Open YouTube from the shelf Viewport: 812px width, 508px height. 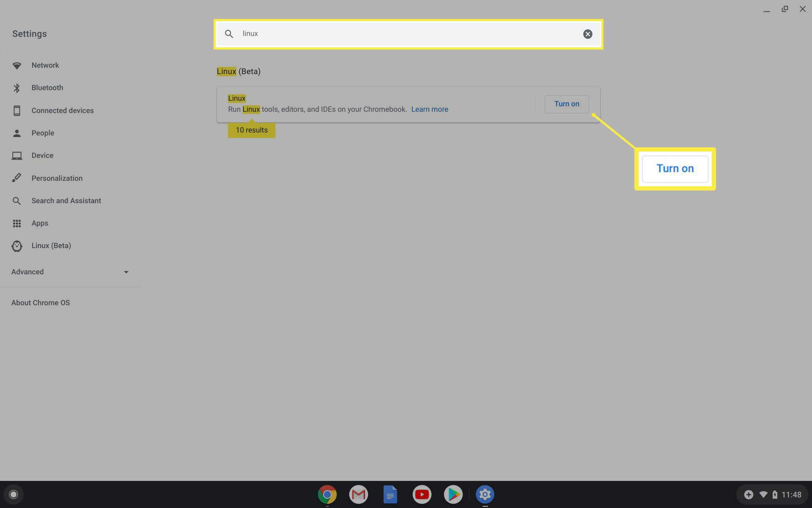click(422, 494)
